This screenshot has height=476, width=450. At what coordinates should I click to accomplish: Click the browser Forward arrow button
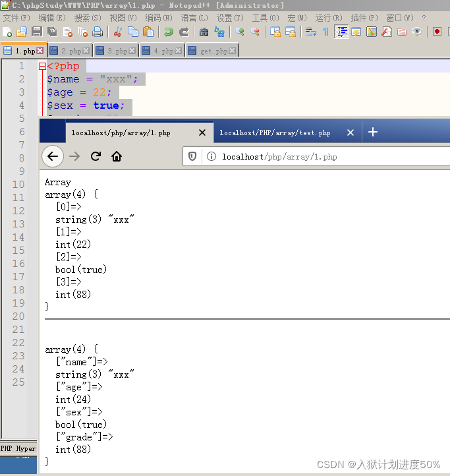click(x=74, y=156)
